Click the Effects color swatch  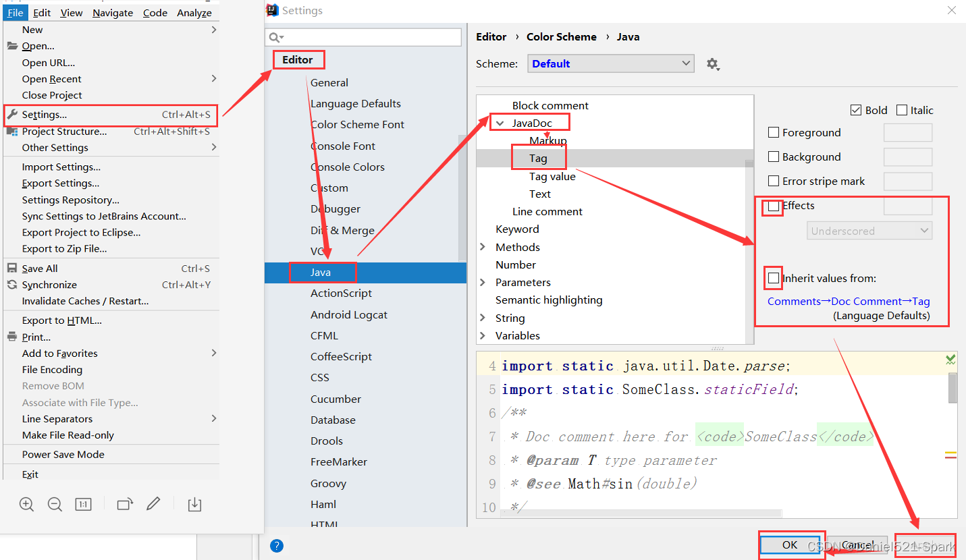pos(908,206)
